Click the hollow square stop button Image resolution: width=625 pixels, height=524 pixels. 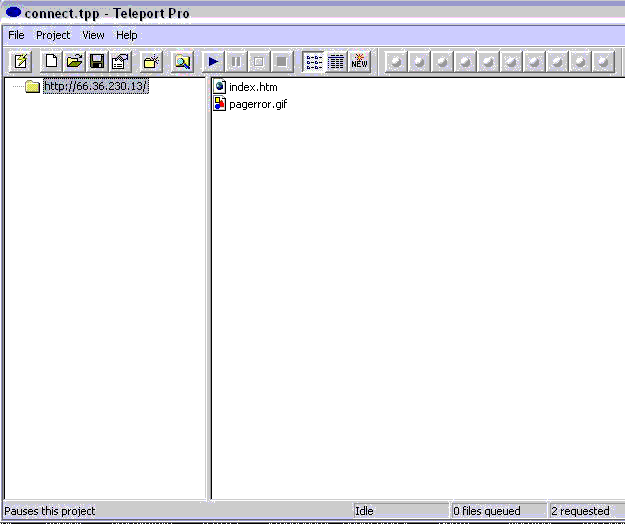pyautogui.click(x=259, y=61)
